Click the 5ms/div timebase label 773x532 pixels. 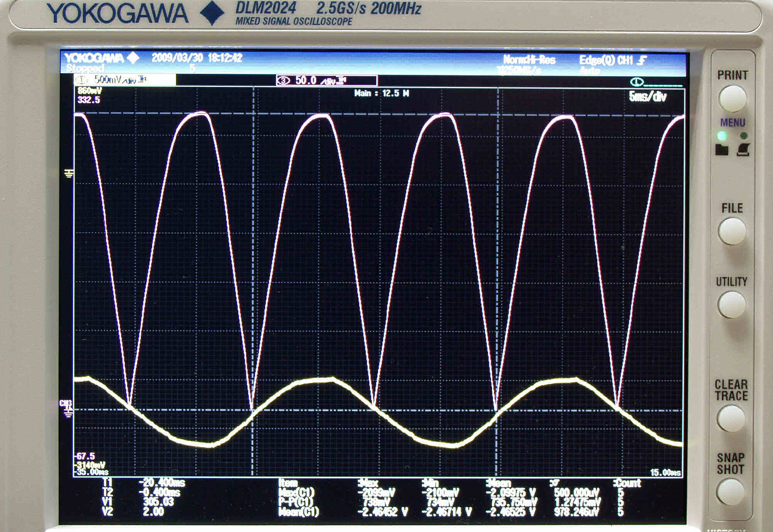[x=647, y=96]
